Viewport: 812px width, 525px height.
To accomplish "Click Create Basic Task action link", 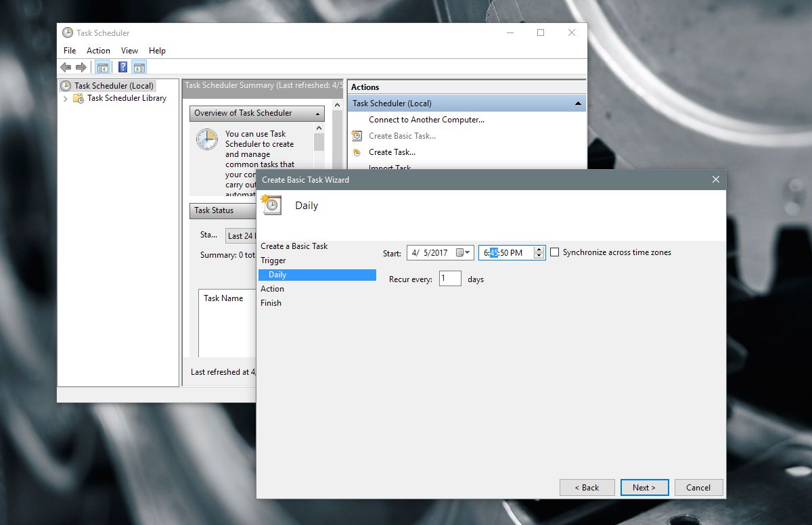I will 402,136.
